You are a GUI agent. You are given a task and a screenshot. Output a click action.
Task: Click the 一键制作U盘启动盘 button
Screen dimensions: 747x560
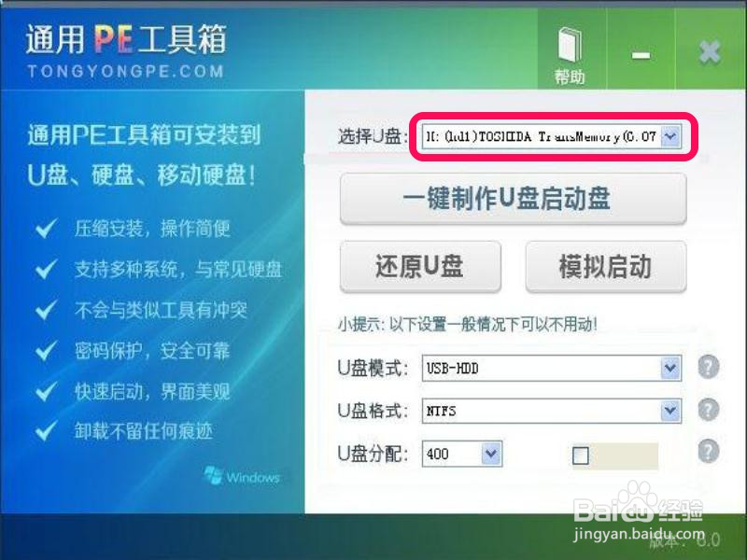(x=513, y=199)
